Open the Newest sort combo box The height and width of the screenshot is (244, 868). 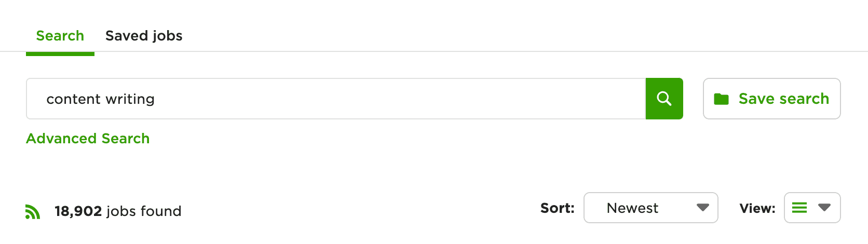651,208
